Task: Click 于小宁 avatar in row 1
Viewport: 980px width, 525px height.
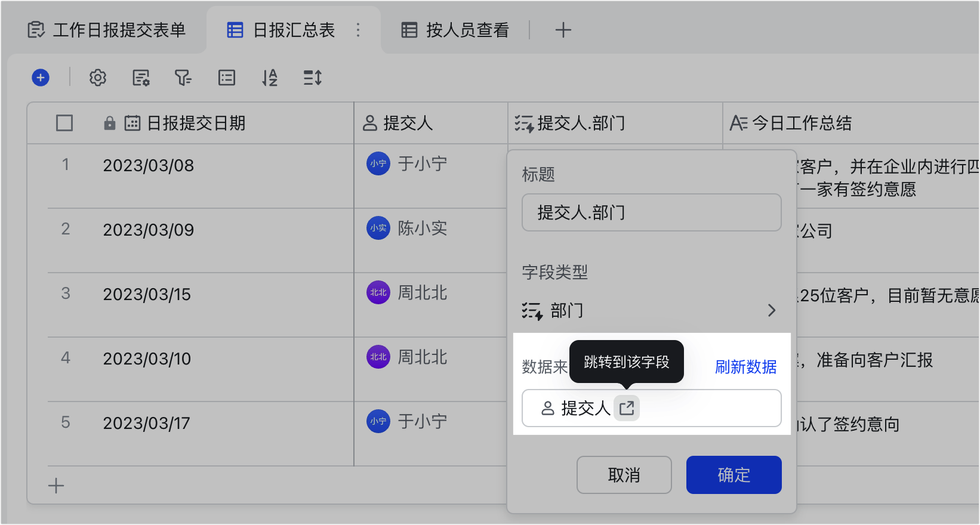Action: pos(378,163)
